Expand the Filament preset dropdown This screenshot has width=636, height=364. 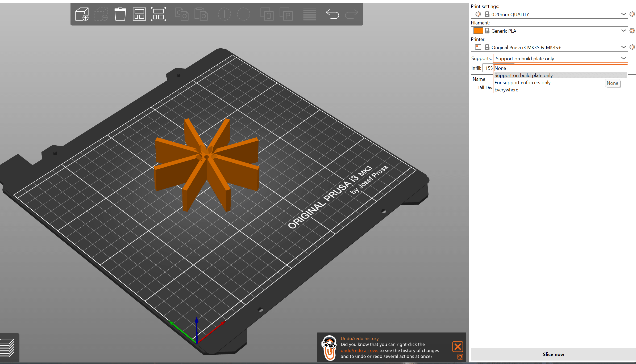(623, 31)
